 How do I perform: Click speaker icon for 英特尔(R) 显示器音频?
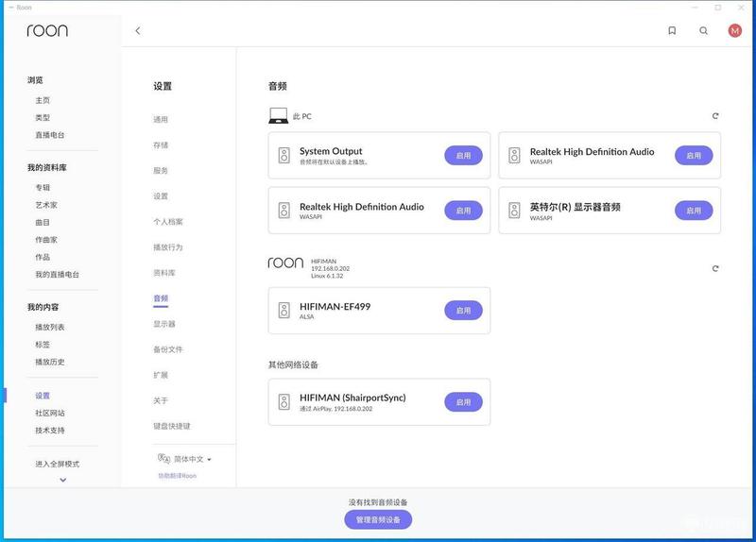[514, 211]
